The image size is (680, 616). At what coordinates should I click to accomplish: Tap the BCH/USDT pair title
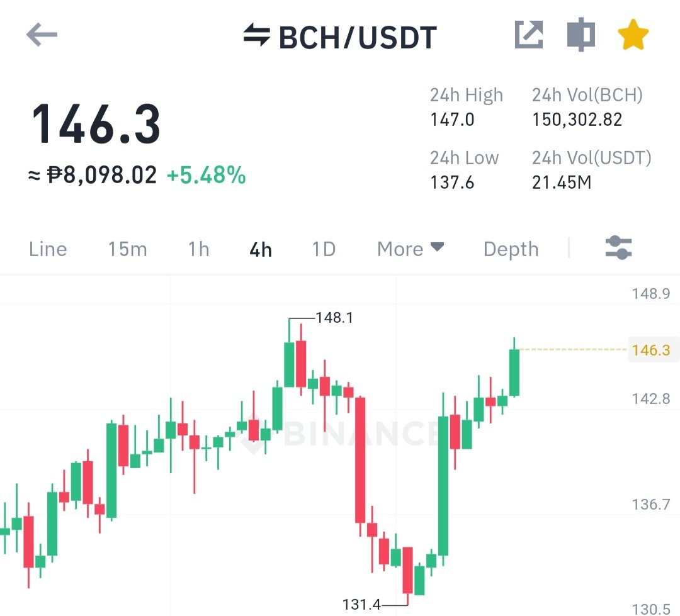358,37
